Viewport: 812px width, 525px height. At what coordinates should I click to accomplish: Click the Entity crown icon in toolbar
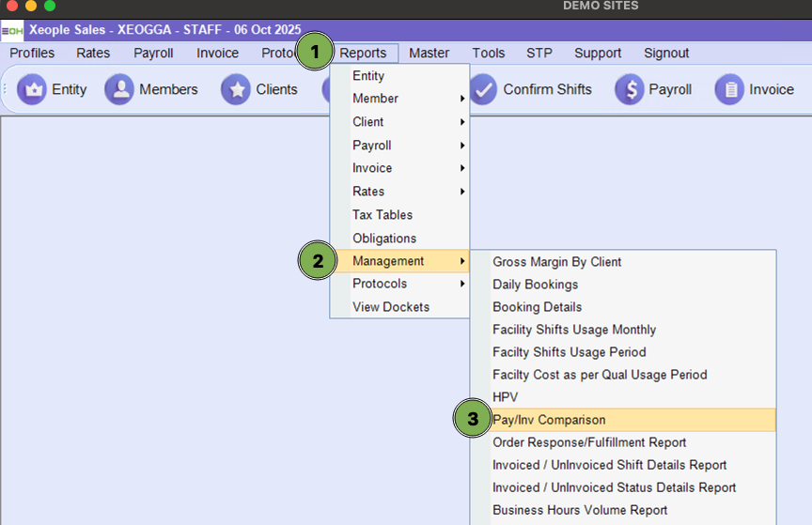click(x=32, y=89)
